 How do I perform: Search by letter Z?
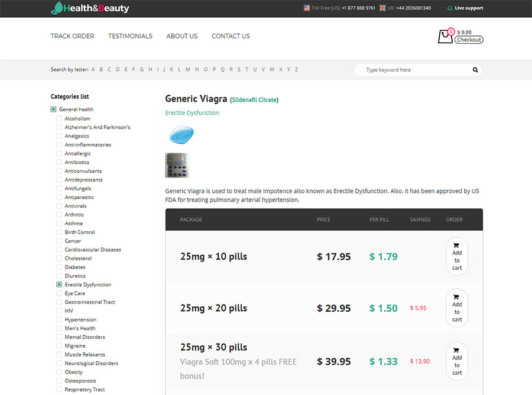pos(296,69)
